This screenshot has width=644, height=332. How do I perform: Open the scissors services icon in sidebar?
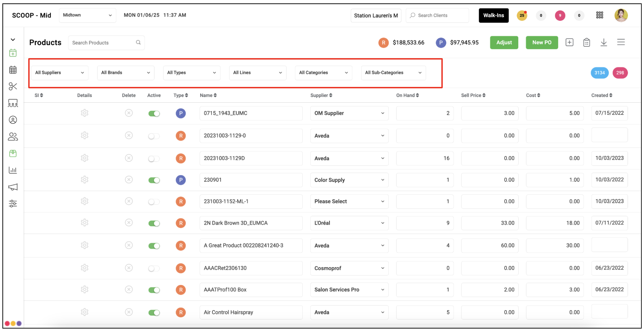pyautogui.click(x=13, y=86)
